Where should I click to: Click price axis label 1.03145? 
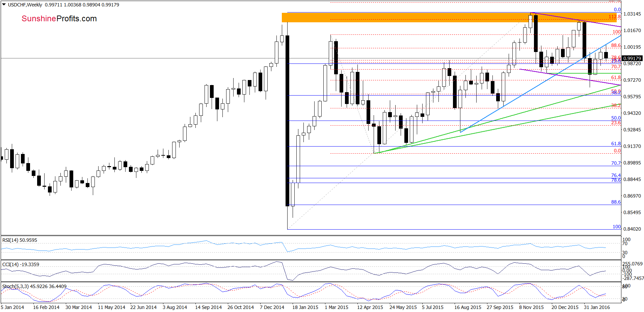click(632, 14)
